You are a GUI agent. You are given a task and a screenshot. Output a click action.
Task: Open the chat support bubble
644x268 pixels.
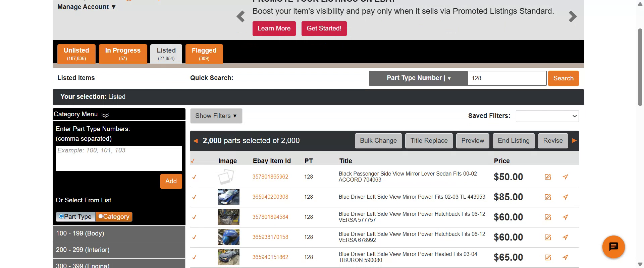click(613, 247)
